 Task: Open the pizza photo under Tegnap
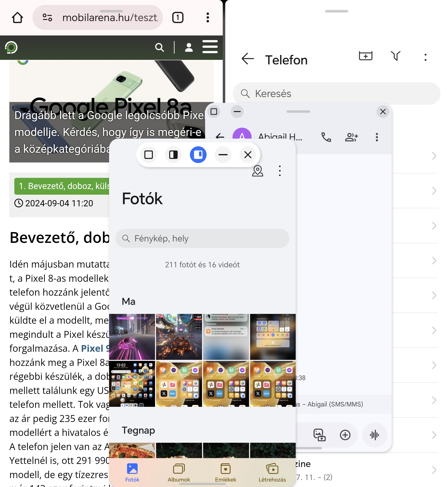pyautogui.click(x=132, y=450)
